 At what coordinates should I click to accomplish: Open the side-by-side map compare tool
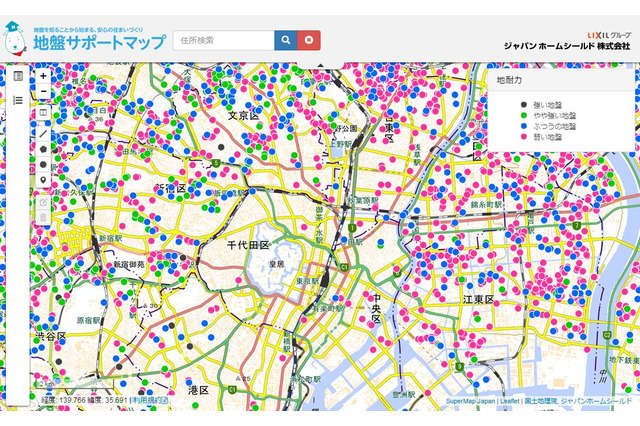point(43,113)
